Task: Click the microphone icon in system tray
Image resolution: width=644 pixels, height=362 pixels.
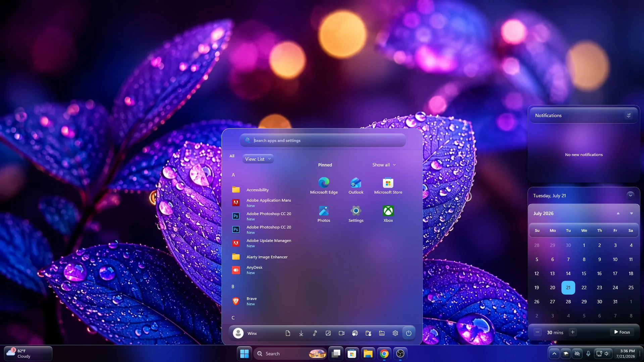Action: click(x=588, y=354)
